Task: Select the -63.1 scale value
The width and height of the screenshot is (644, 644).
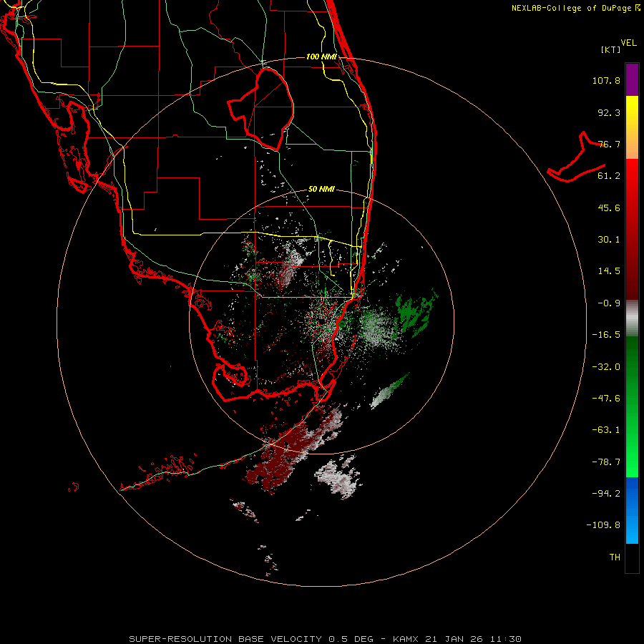Action: [606, 430]
